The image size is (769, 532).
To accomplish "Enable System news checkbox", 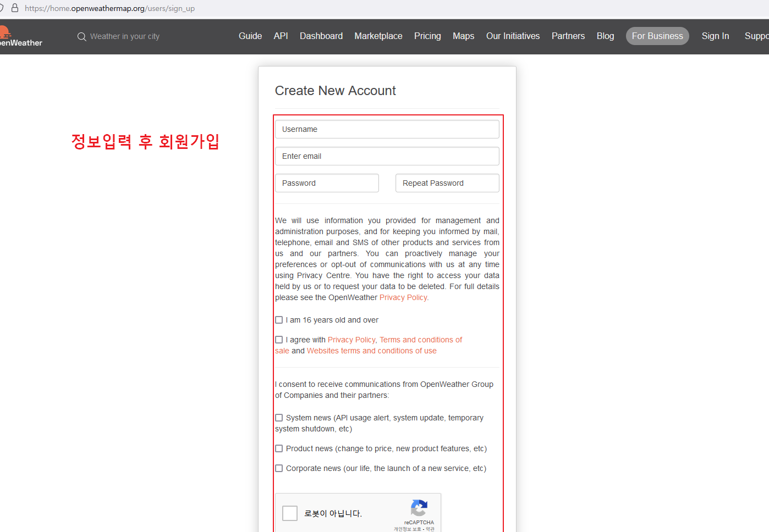I will coord(279,418).
